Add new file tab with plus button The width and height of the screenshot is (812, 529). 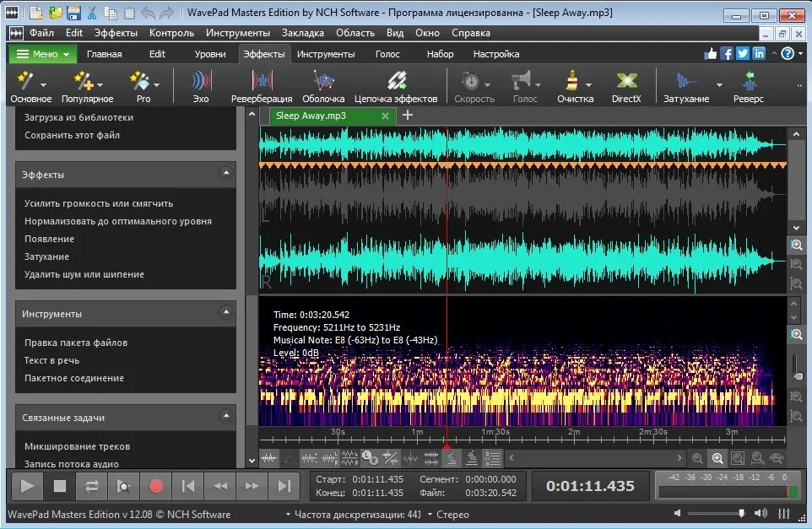point(408,115)
